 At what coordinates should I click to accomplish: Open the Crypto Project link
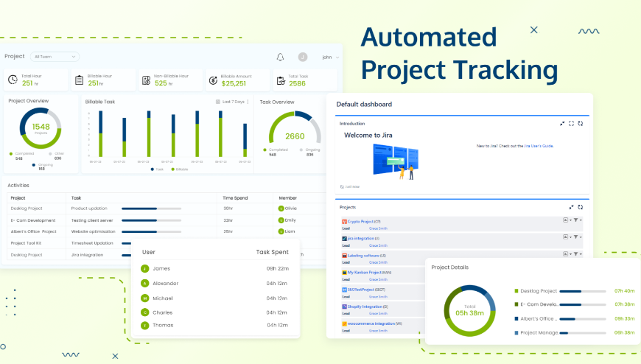pos(360,222)
